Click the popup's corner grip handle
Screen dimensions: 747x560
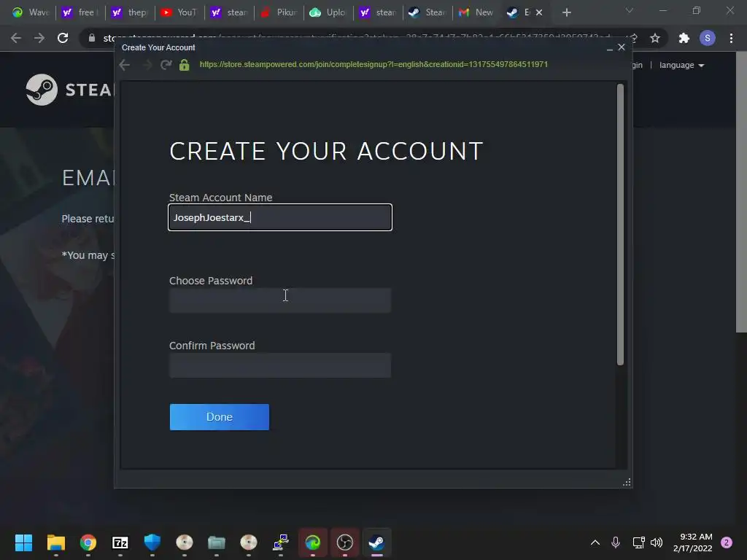[627, 483]
